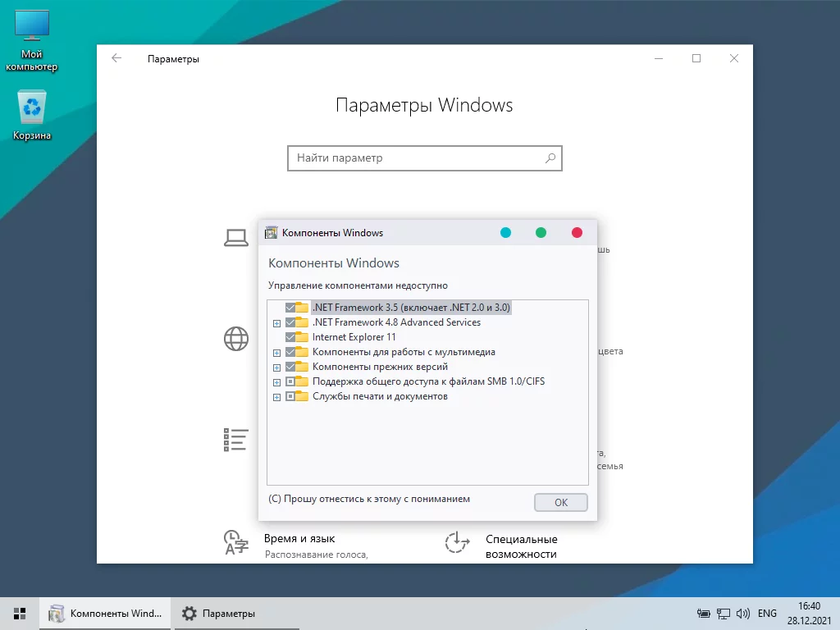
Task: Open the globe Network settings icon
Action: tap(236, 339)
